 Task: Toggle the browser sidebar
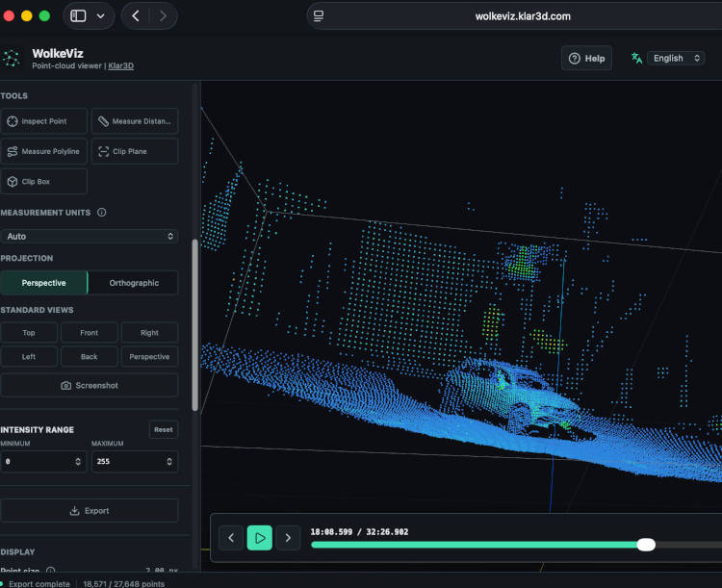pyautogui.click(x=78, y=16)
